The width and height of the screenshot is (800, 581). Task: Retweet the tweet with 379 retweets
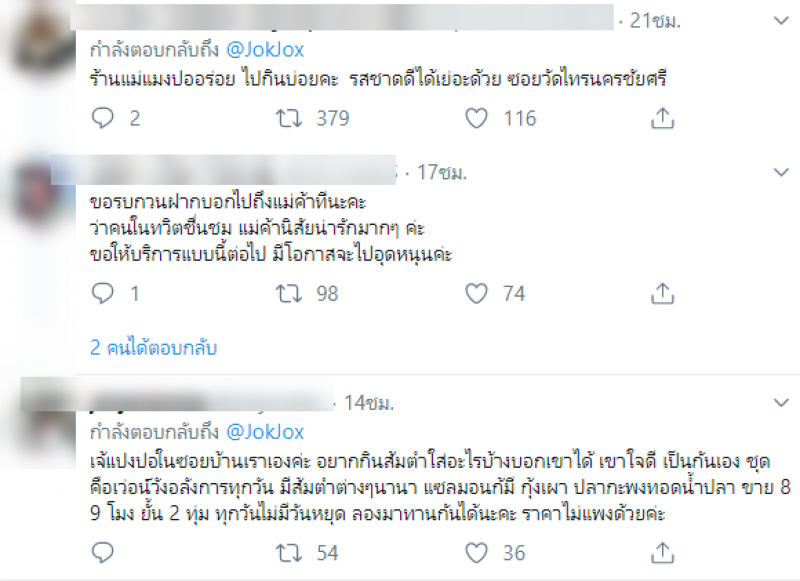coord(285,119)
